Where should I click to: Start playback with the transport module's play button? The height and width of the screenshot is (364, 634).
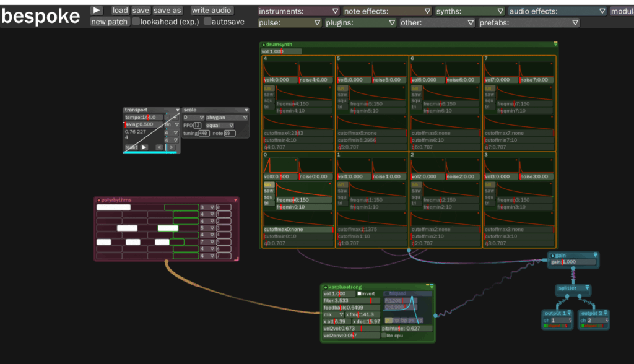point(144,147)
